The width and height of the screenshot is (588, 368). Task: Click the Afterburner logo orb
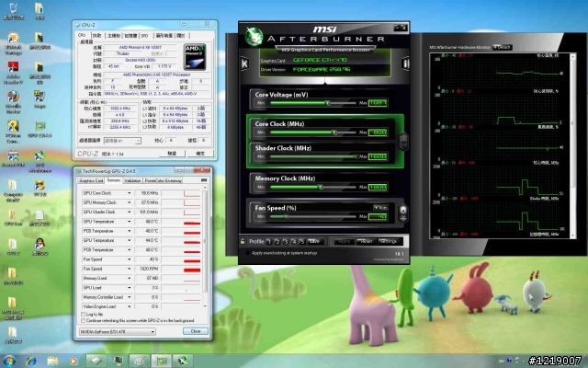pos(254,37)
